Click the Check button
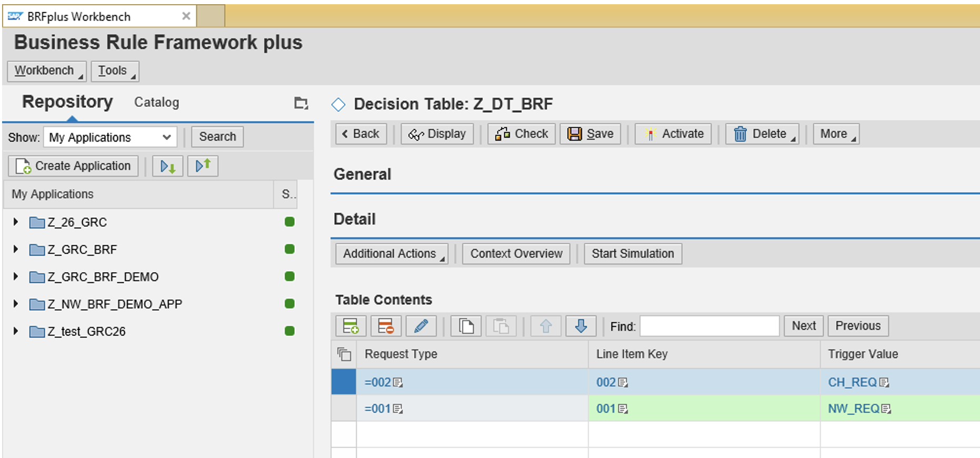The width and height of the screenshot is (980, 458). [x=522, y=134]
